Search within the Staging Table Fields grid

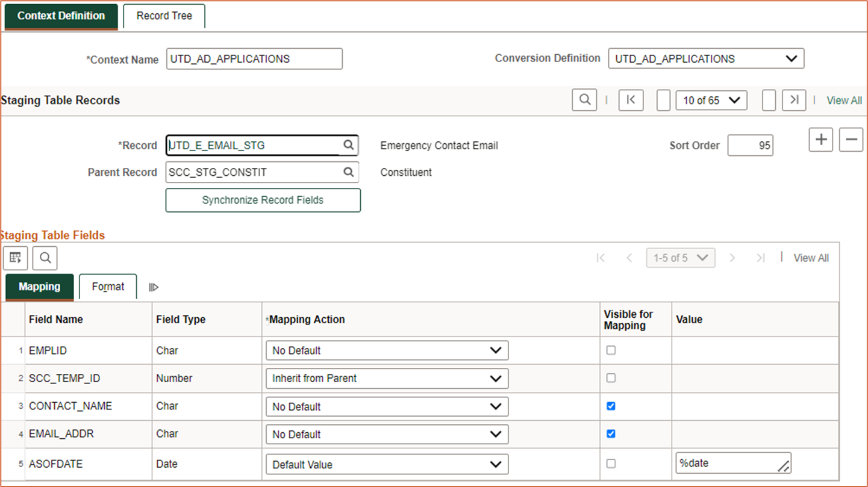click(45, 258)
